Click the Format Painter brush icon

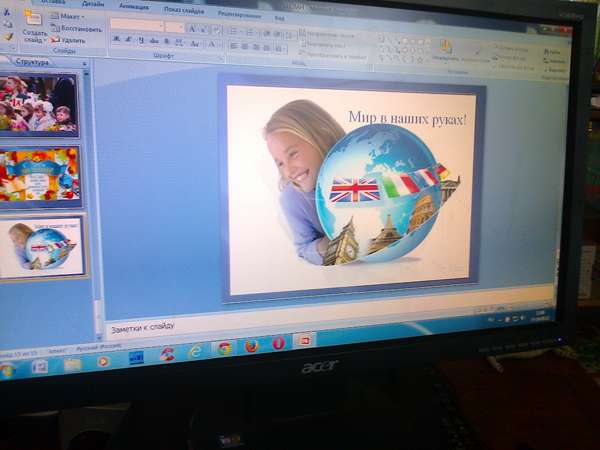(8, 36)
